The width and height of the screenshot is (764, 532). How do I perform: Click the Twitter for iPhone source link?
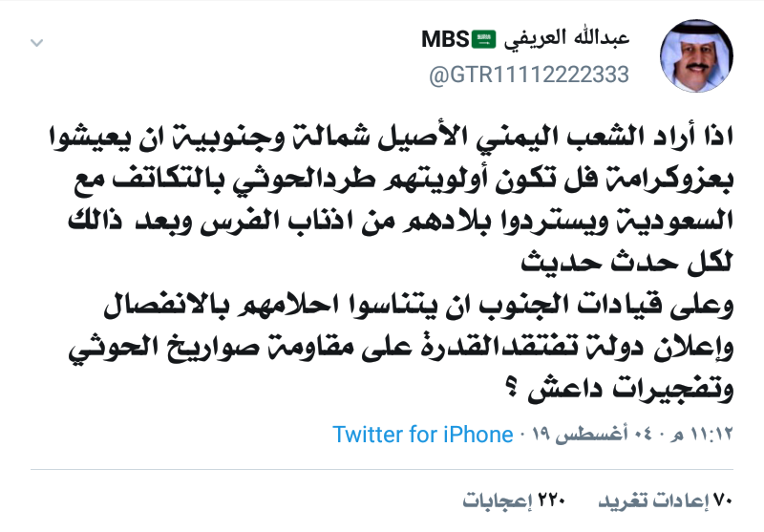pos(423,435)
